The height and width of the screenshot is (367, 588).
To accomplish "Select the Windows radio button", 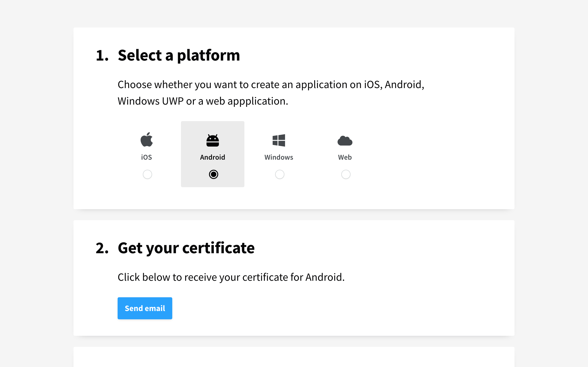I will point(280,174).
